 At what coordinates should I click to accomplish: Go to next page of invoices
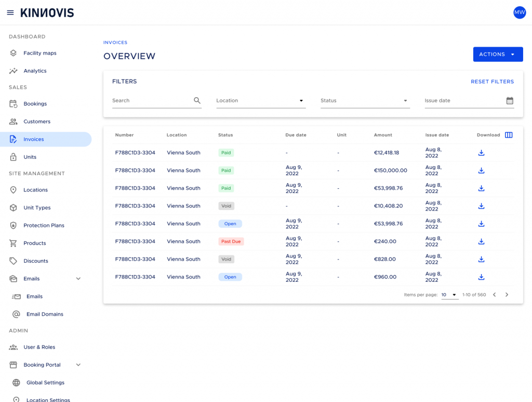[x=507, y=295]
